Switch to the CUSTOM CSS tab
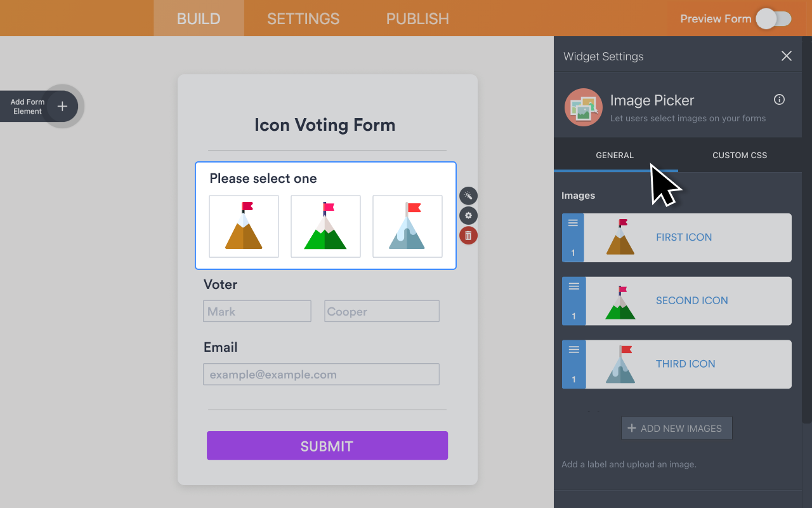Viewport: 812px width, 508px height. click(740, 155)
